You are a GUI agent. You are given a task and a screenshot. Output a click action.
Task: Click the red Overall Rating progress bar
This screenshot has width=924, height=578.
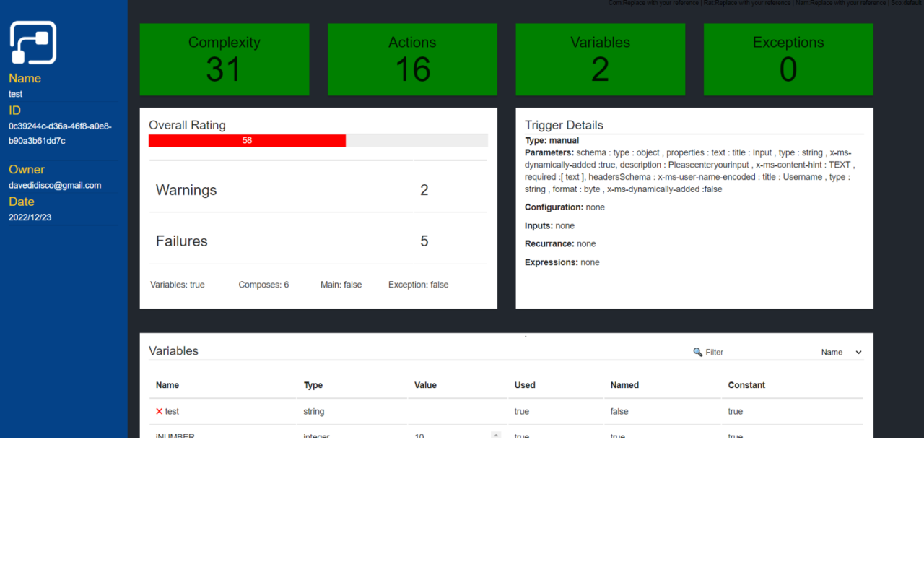[x=247, y=141]
